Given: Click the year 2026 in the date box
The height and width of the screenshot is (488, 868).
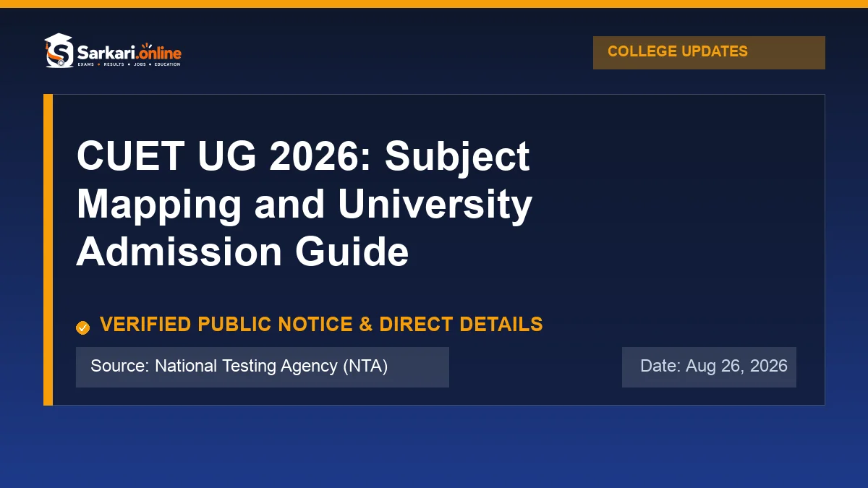Looking at the screenshot, I should pos(769,366).
